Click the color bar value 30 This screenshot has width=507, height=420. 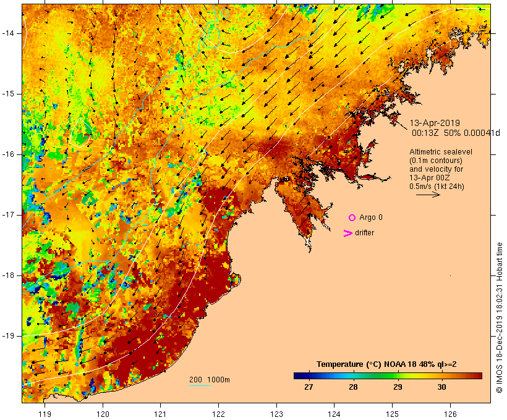point(441,387)
